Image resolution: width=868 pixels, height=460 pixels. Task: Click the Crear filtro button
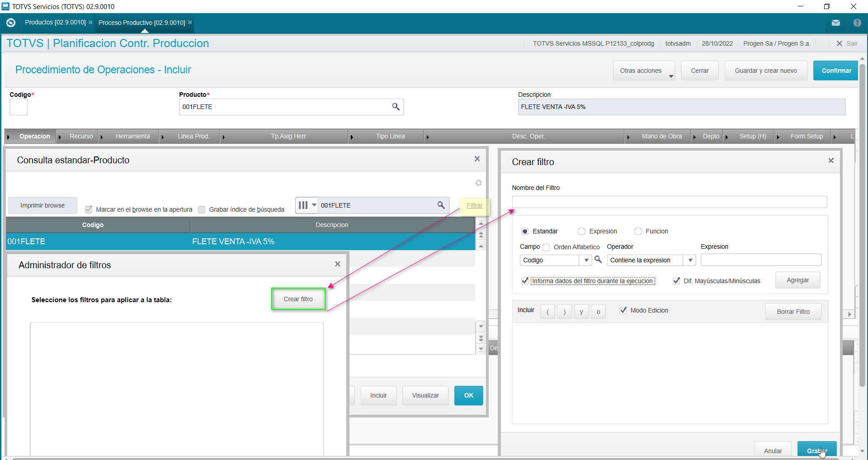[298, 299]
